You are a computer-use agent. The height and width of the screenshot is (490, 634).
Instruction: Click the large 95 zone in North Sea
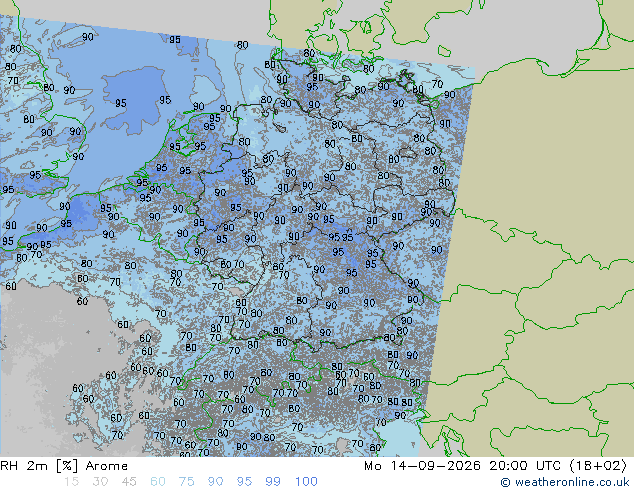133,99
